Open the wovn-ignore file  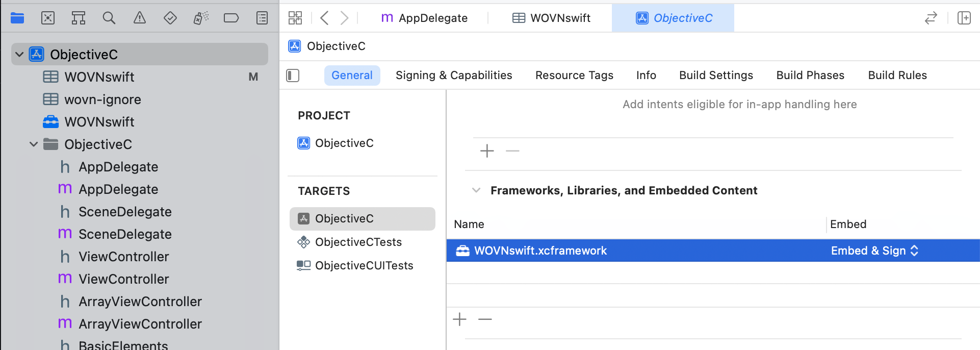(x=102, y=99)
